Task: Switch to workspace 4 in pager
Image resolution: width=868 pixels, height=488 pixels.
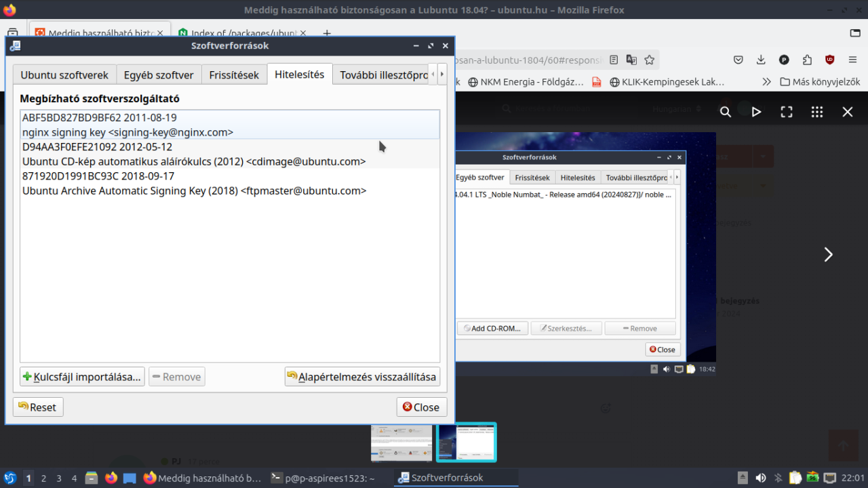Action: point(75,478)
